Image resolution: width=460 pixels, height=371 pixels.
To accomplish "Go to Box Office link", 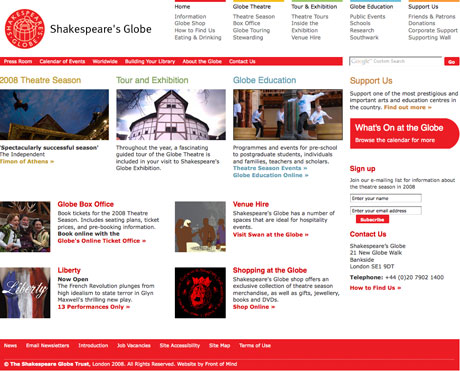I will pyautogui.click(x=247, y=23).
